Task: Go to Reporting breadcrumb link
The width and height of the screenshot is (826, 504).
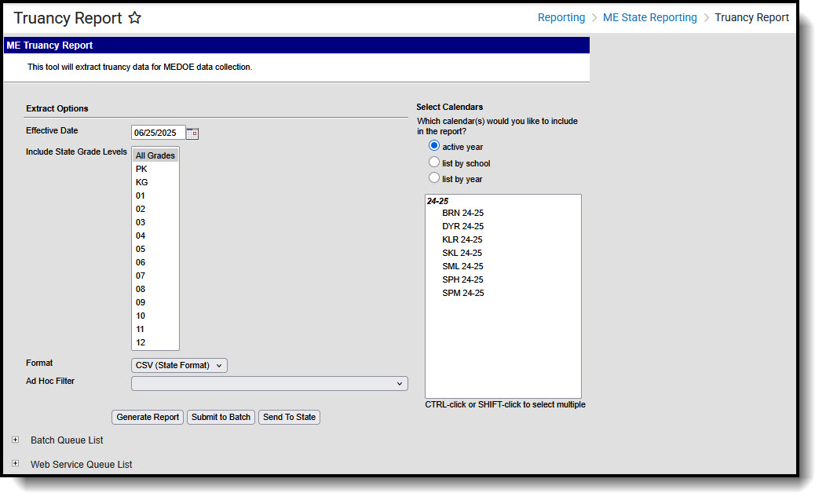Action: point(561,17)
